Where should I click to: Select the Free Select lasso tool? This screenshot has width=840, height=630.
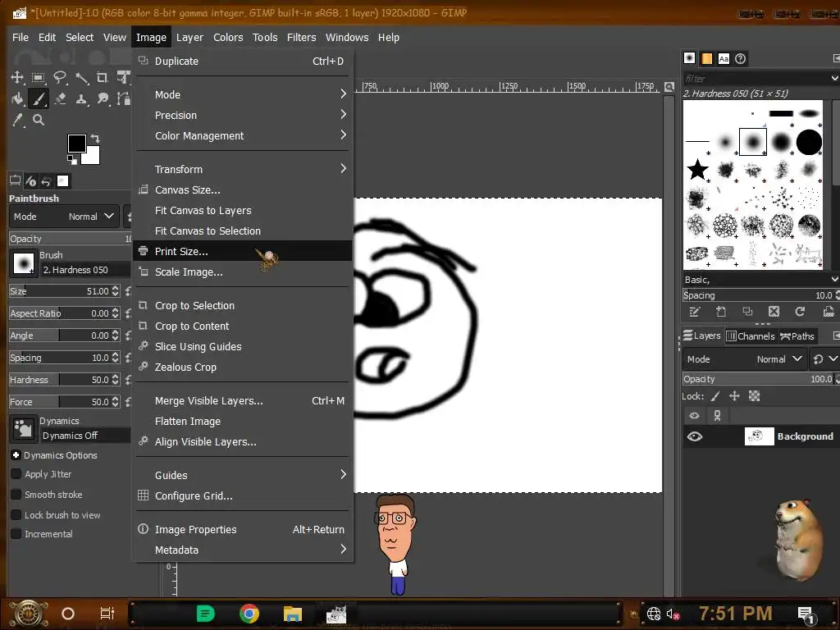[x=60, y=78]
